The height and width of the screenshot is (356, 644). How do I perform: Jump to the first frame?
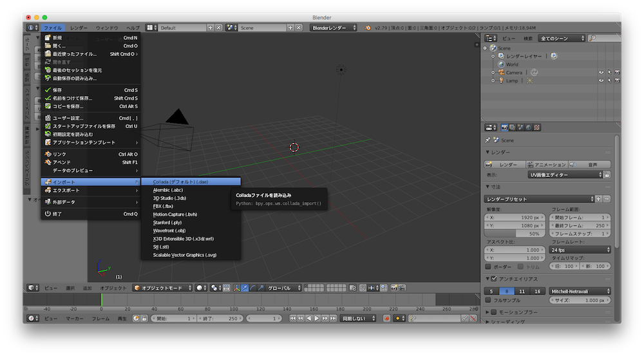click(x=292, y=319)
